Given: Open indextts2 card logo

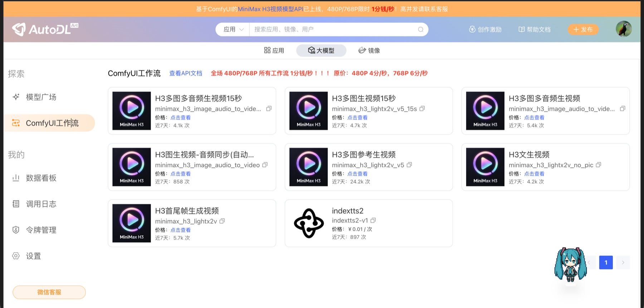Looking at the screenshot, I should [x=309, y=223].
